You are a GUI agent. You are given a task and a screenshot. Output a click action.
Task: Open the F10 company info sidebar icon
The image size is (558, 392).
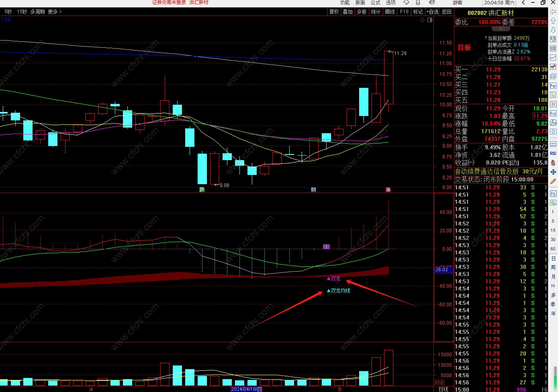point(553,85)
